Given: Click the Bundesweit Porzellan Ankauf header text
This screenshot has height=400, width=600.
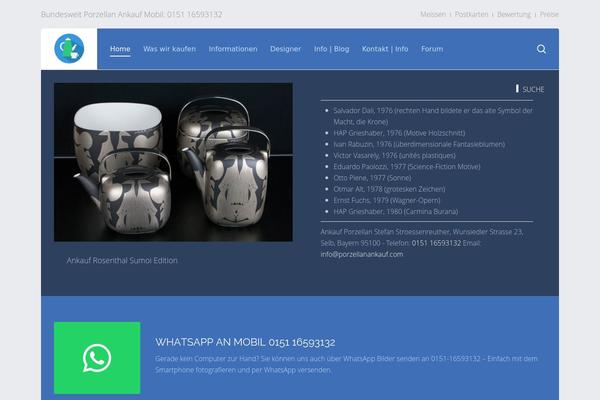Looking at the screenshot, I should pyautogui.click(x=132, y=14).
